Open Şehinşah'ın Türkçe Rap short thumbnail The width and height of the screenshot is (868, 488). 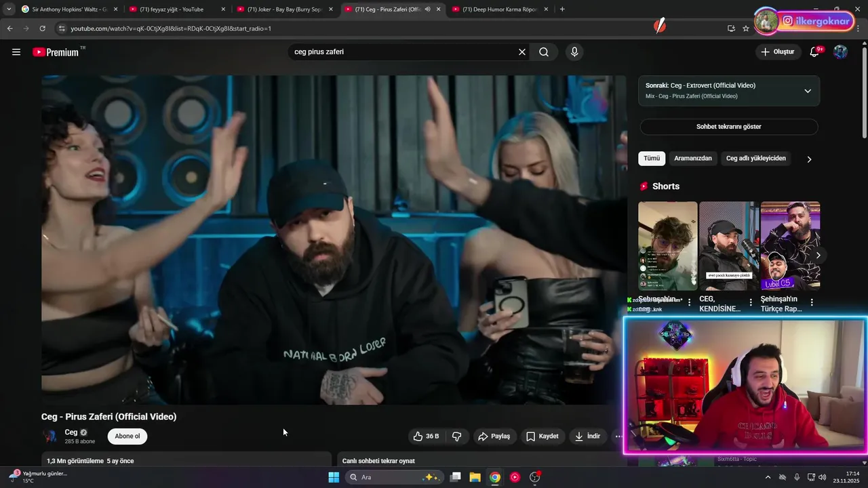point(790,246)
